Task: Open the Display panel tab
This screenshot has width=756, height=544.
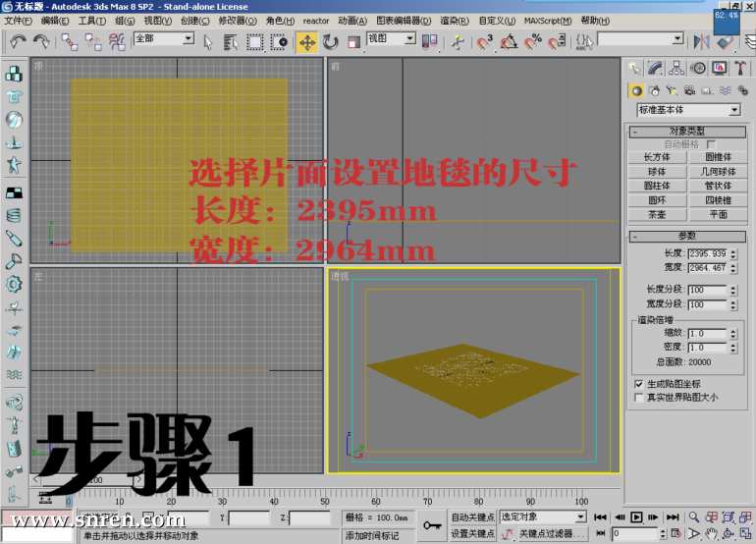Action: [x=719, y=69]
